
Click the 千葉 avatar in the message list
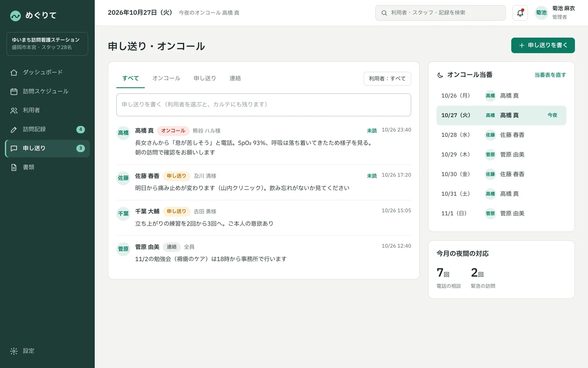(x=123, y=213)
